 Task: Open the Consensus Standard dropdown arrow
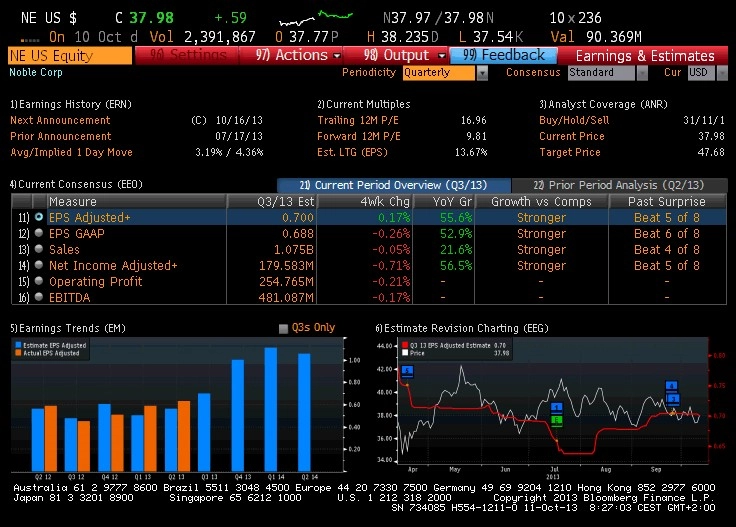pyautogui.click(x=642, y=73)
